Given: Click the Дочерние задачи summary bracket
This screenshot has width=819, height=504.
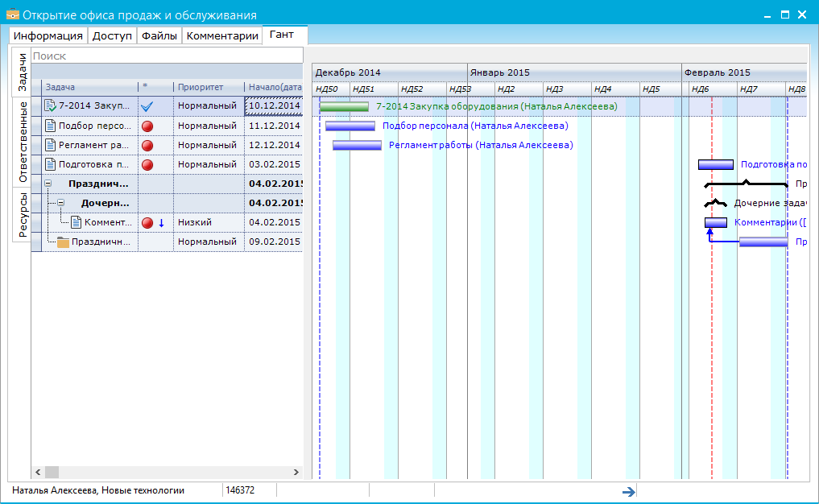Looking at the screenshot, I should point(716,203).
